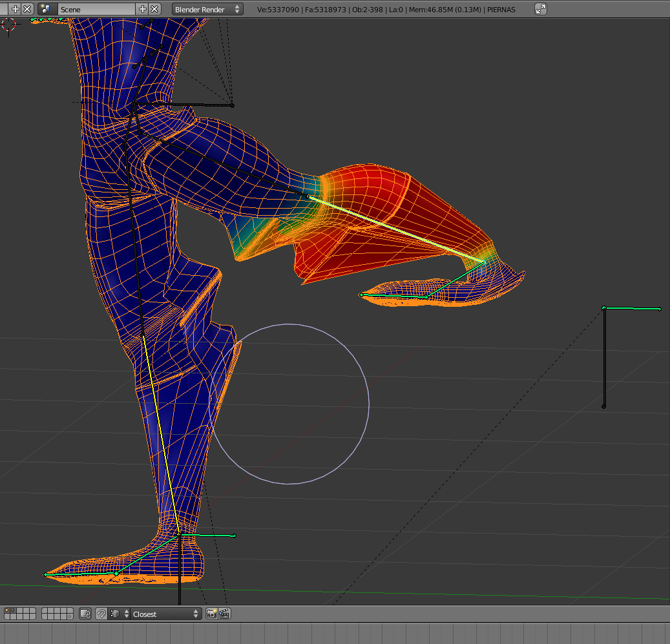
Task: Toggle fullscreen with the header arrows icon
Action: tap(541, 9)
